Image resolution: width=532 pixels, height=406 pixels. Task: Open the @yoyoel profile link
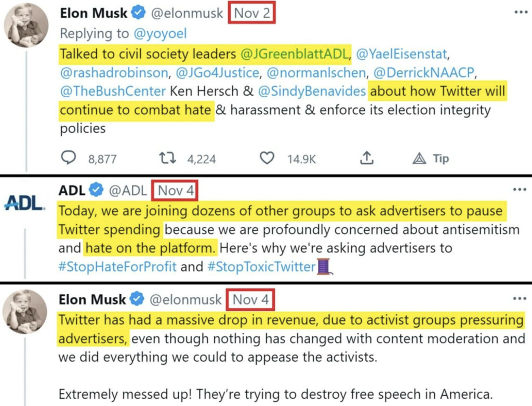(159, 33)
